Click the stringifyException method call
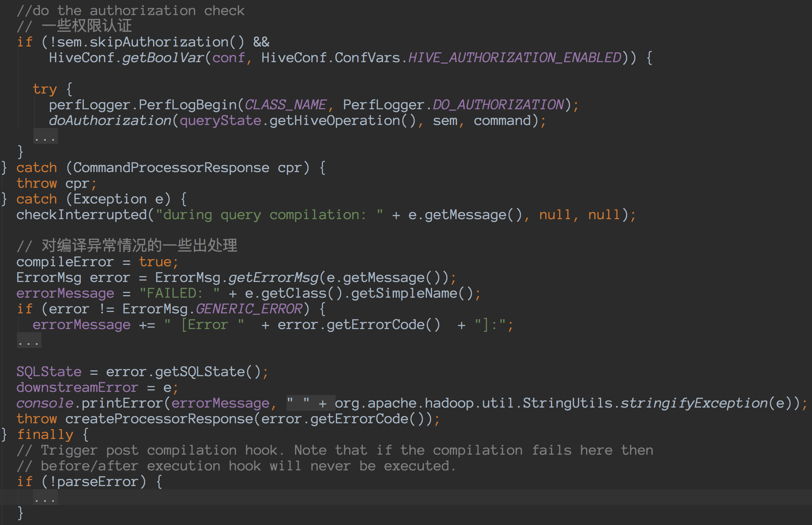The width and height of the screenshot is (812, 525). [x=694, y=403]
